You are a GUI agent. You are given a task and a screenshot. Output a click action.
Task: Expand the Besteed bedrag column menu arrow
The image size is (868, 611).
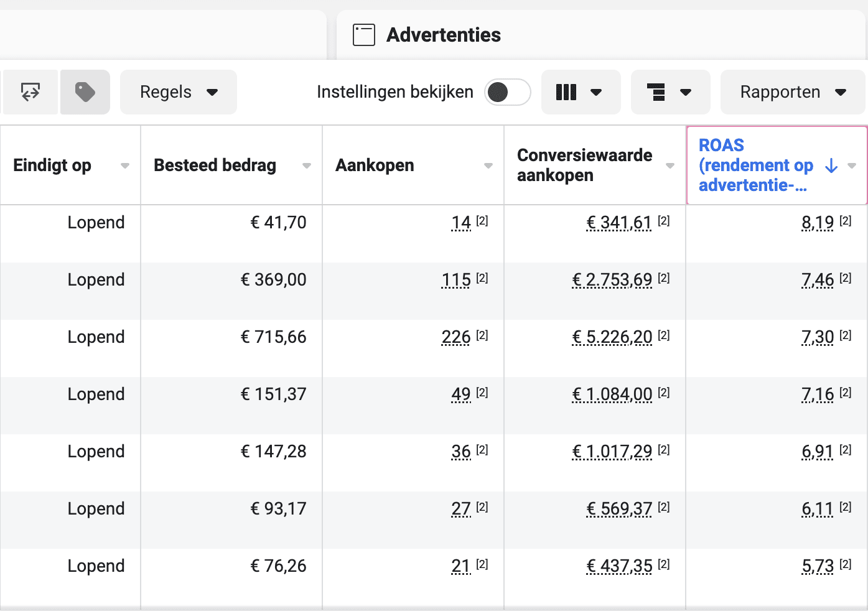coord(307,166)
